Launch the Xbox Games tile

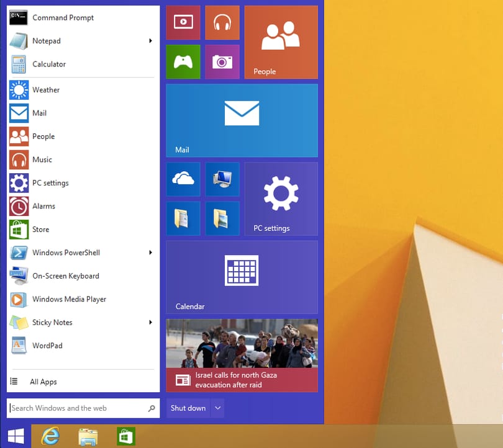click(183, 62)
